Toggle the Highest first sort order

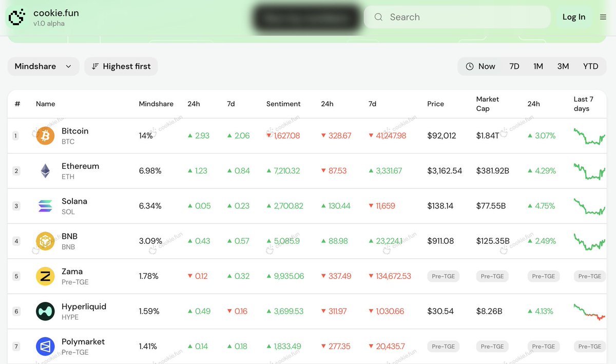(121, 66)
